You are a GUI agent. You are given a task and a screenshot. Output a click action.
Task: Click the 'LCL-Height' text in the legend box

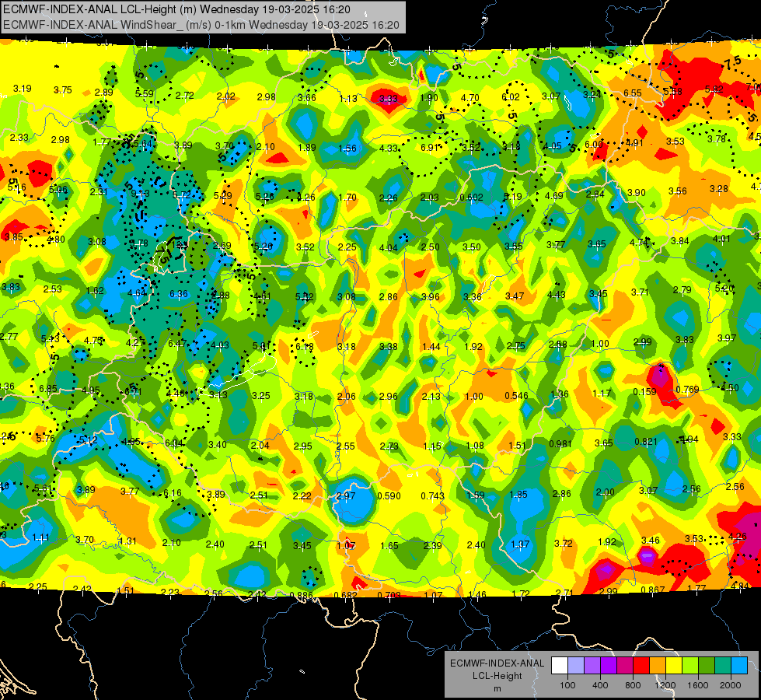[497, 676]
